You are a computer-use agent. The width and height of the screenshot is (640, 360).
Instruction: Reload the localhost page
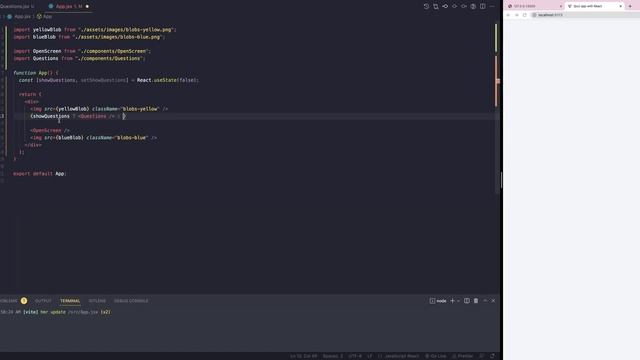[525, 15]
